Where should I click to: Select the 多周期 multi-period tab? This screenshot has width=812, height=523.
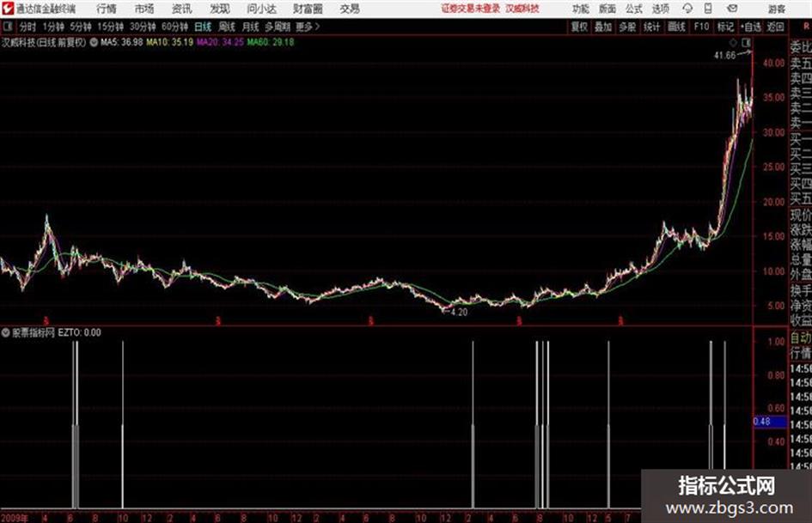pos(278,27)
